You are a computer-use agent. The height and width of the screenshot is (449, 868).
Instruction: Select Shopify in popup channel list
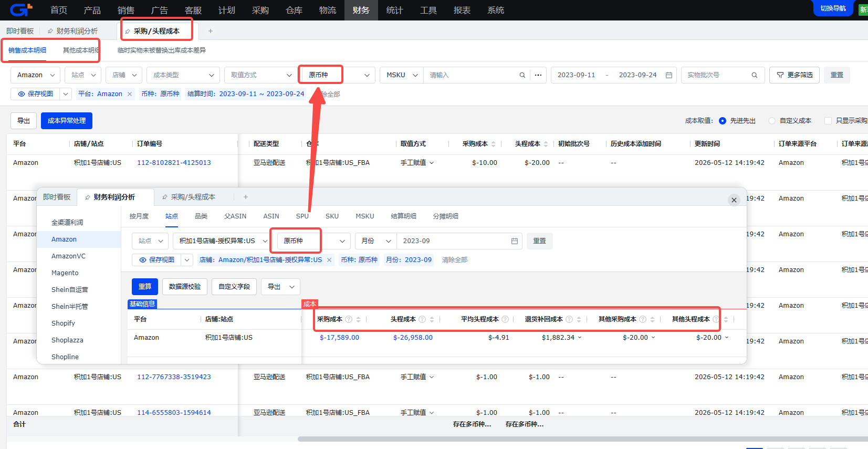coord(63,323)
